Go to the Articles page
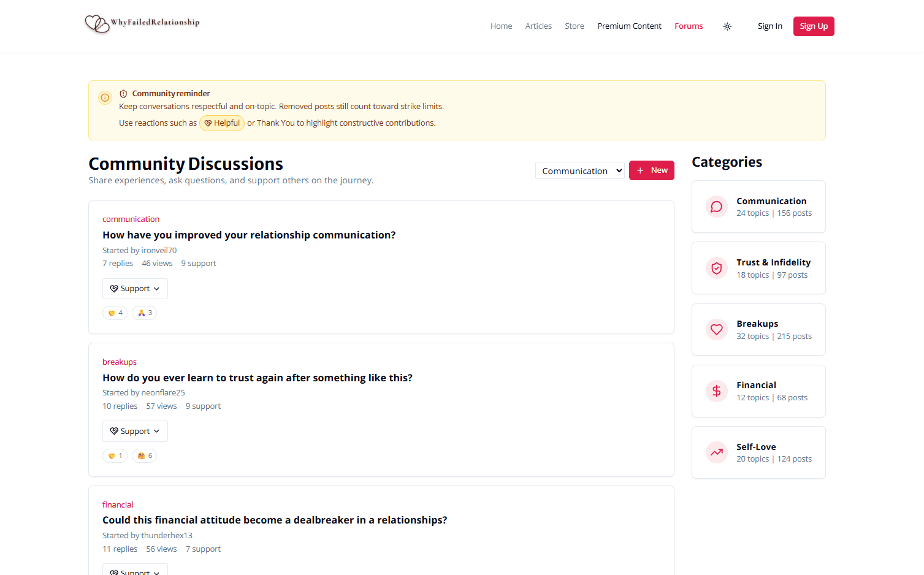This screenshot has width=924, height=575. click(x=538, y=26)
